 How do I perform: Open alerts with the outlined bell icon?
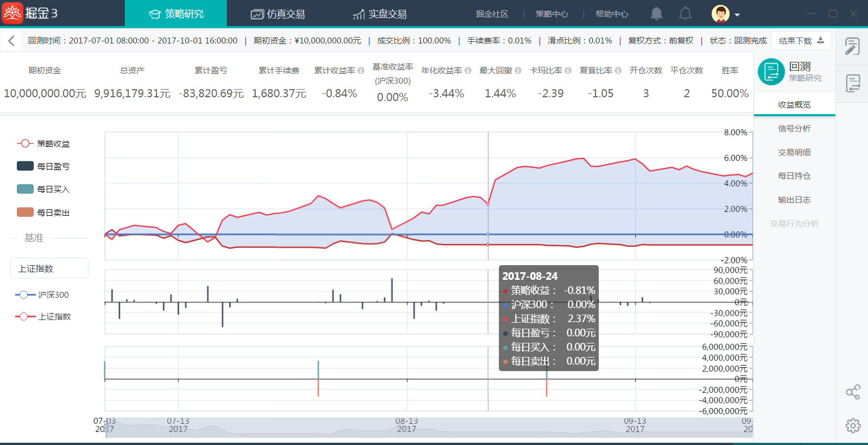coord(686,14)
